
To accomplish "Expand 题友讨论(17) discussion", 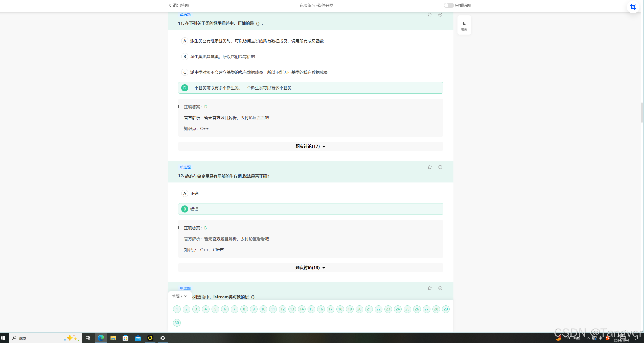I will (x=310, y=146).
